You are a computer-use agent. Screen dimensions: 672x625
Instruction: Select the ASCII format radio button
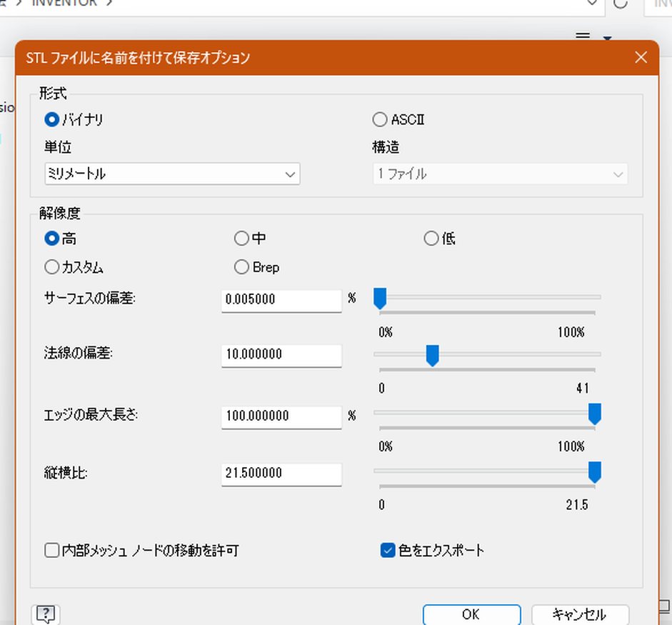pos(380,119)
